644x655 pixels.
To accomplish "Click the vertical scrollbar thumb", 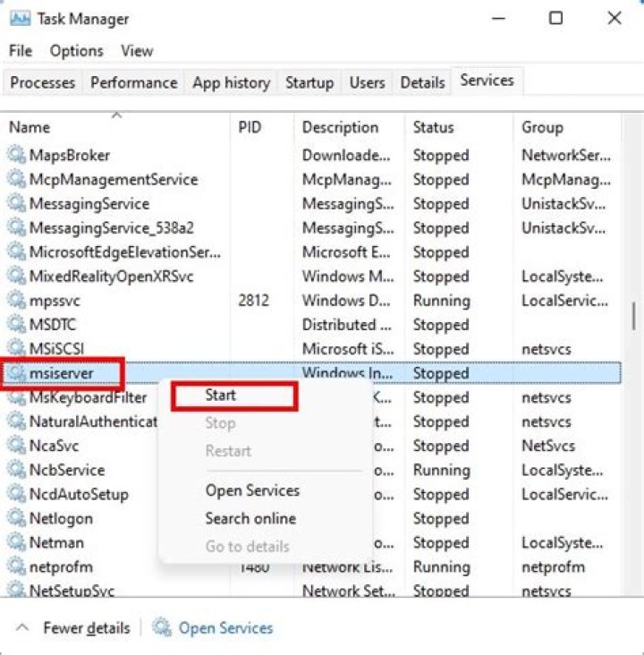I will pyautogui.click(x=634, y=316).
